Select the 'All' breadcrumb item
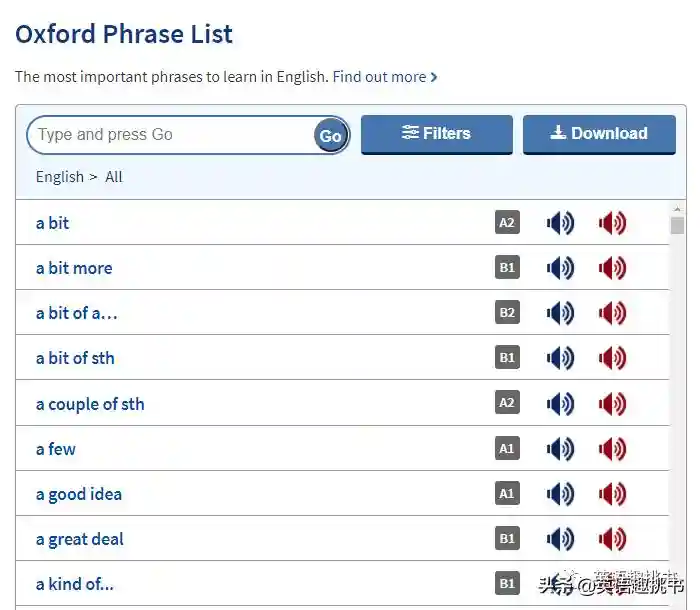Image resolution: width=700 pixels, height=610 pixels. (114, 177)
